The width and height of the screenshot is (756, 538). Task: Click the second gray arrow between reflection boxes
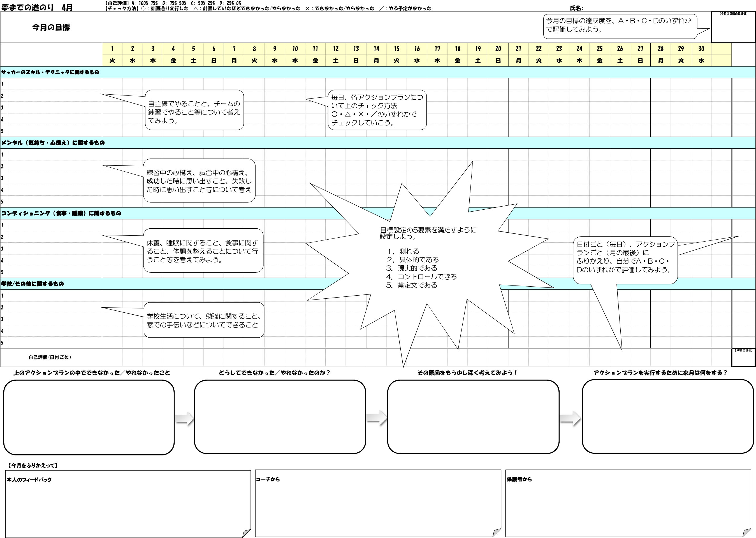pos(377,418)
